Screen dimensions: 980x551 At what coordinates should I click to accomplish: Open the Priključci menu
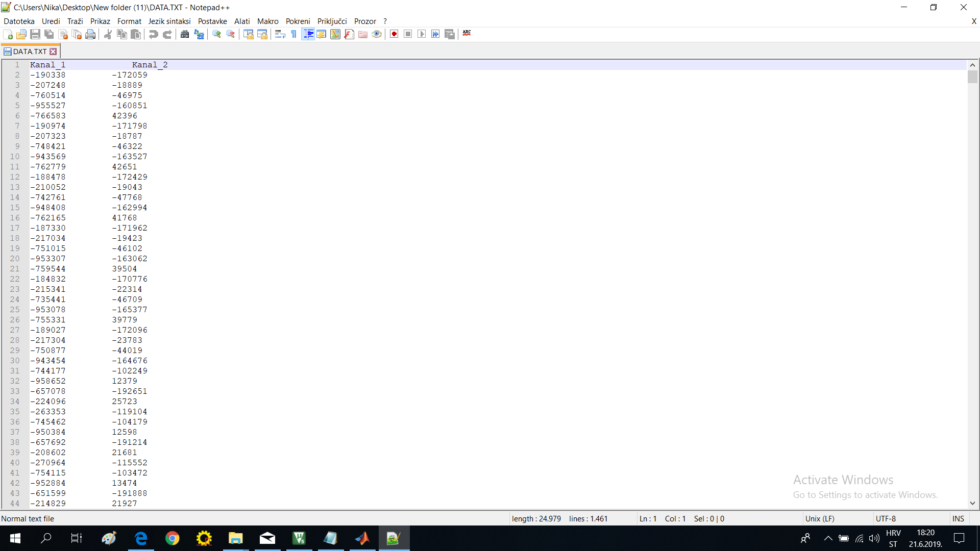332,21
